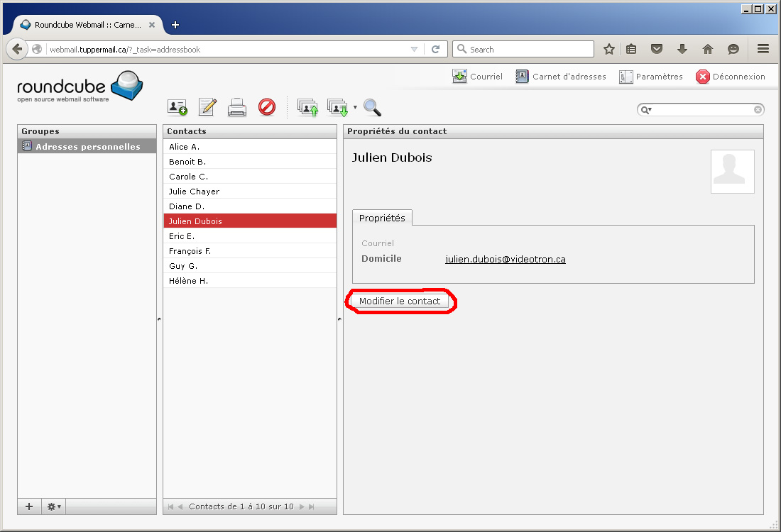Go to Courriel mail view
The width and height of the screenshot is (781, 532).
click(477, 77)
